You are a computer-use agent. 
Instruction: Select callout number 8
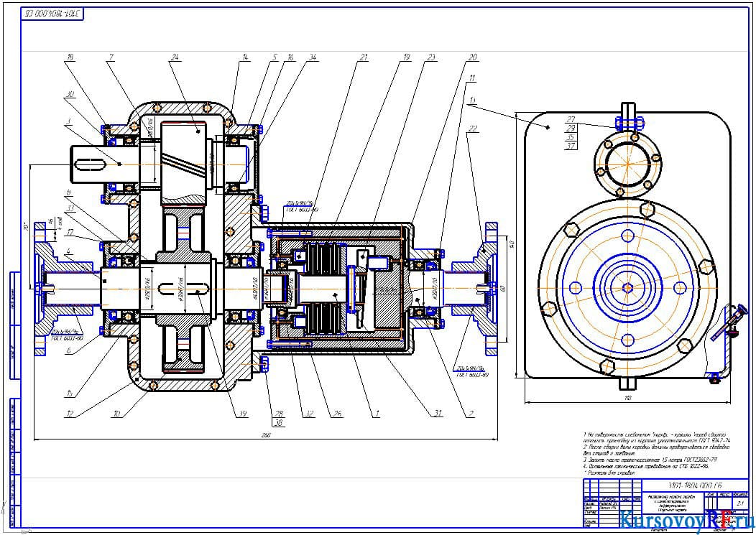[x=68, y=192]
